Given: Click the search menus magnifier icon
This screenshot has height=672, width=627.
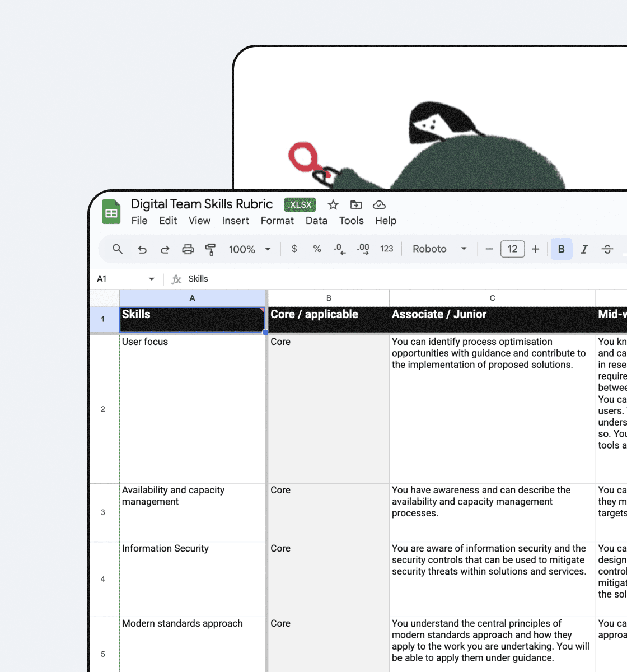Looking at the screenshot, I should (118, 249).
